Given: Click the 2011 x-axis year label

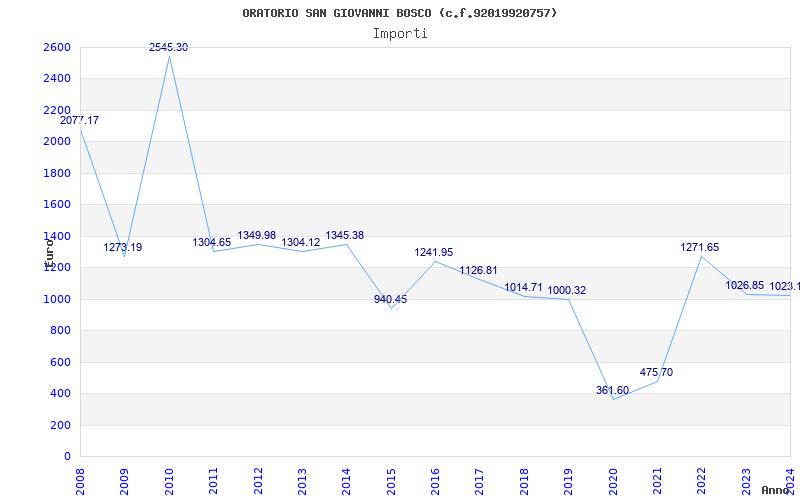Looking at the screenshot, I should click(213, 481).
